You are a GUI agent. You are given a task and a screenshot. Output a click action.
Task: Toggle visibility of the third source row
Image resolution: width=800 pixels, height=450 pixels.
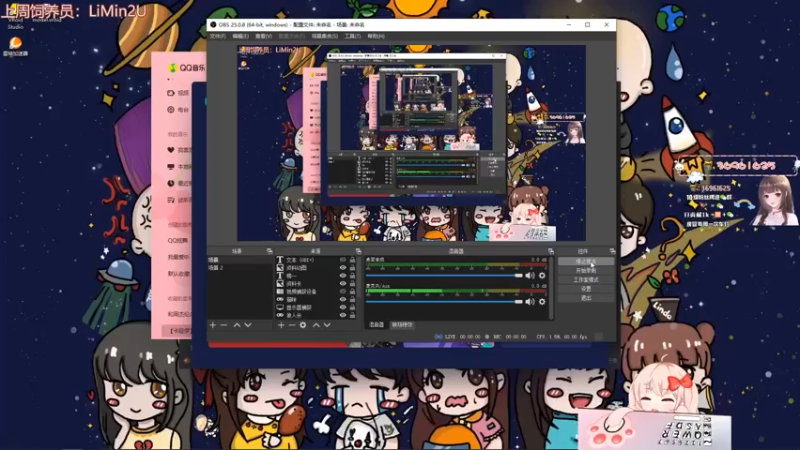click(x=343, y=276)
